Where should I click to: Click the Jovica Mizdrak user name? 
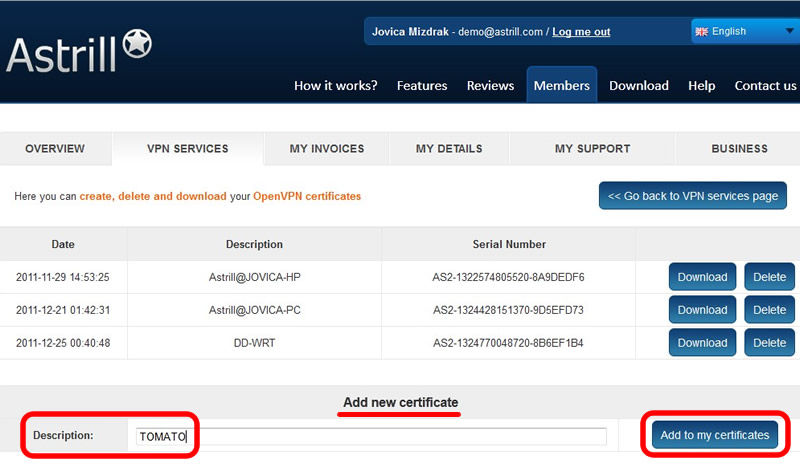click(x=410, y=32)
